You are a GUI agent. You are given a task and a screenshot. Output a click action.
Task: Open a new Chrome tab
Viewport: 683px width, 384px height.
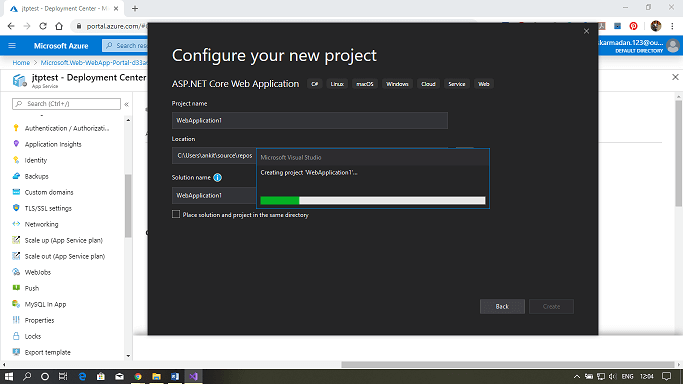tap(135, 8)
